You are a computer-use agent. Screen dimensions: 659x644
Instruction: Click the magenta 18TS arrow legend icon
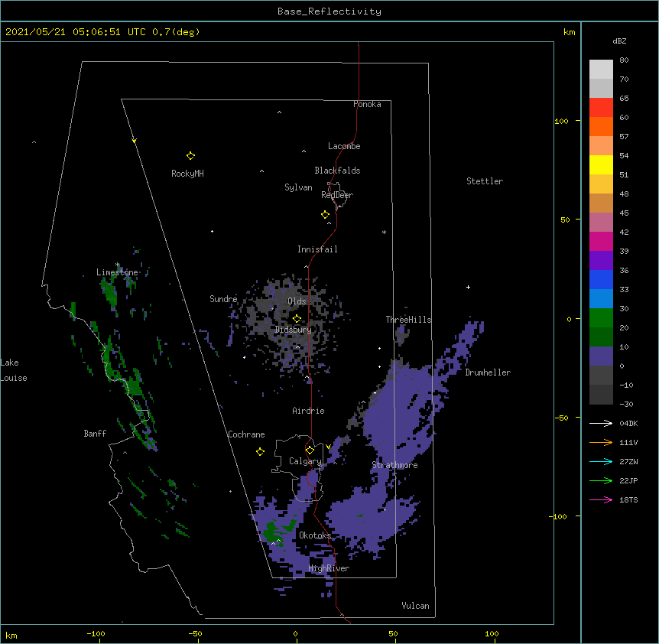601,499
